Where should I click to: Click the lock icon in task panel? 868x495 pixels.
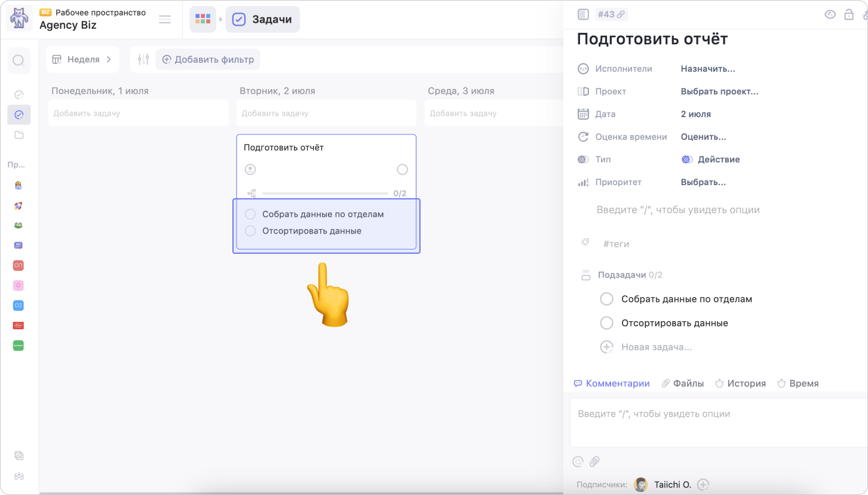[x=848, y=14]
